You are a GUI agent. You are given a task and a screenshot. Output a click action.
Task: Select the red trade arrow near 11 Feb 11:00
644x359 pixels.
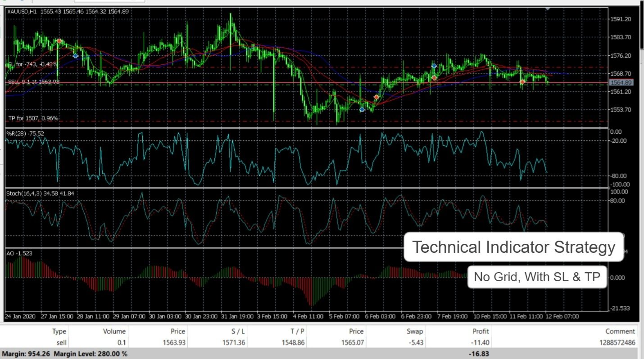pyautogui.click(x=522, y=82)
